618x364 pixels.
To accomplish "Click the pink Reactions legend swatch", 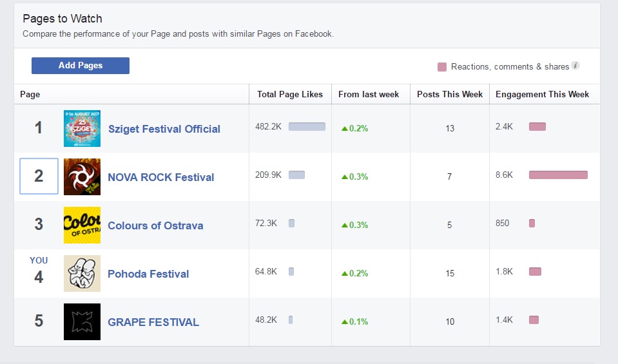I will point(442,67).
